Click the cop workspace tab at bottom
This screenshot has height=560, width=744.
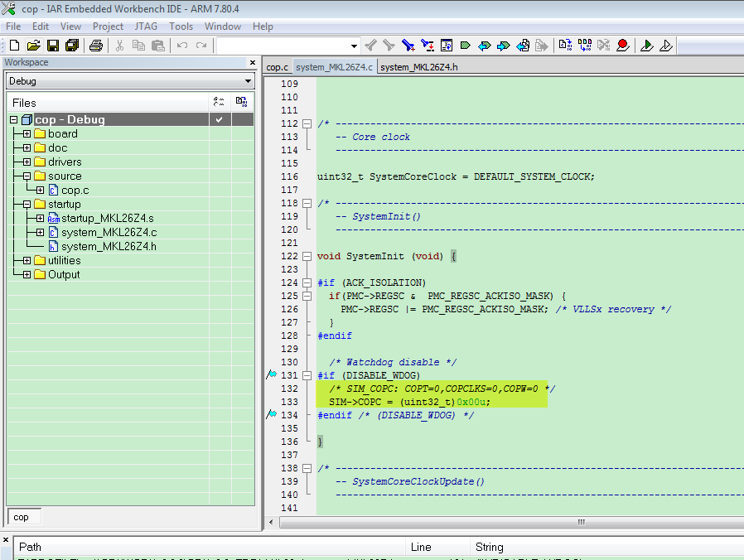[21, 517]
